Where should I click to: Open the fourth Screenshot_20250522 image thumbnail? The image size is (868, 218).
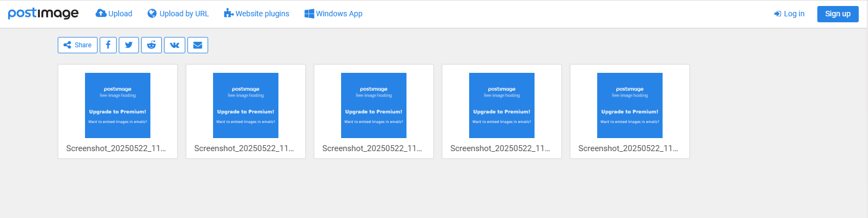click(502, 105)
